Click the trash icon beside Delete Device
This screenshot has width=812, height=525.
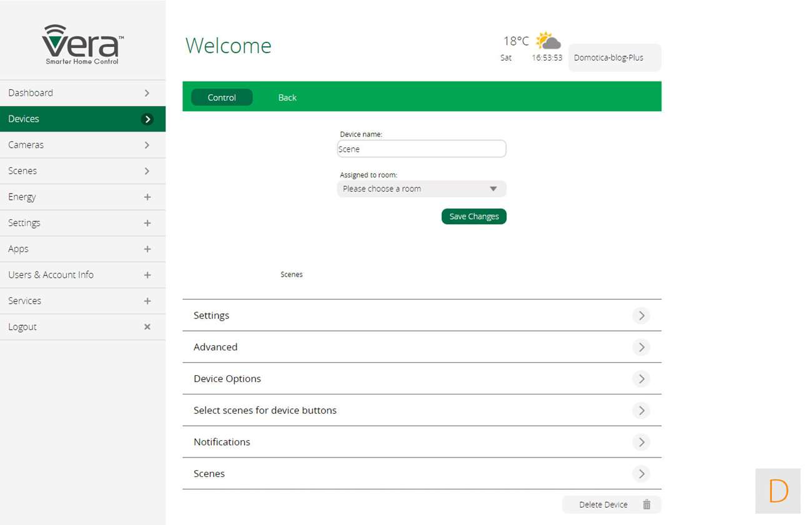coord(646,504)
